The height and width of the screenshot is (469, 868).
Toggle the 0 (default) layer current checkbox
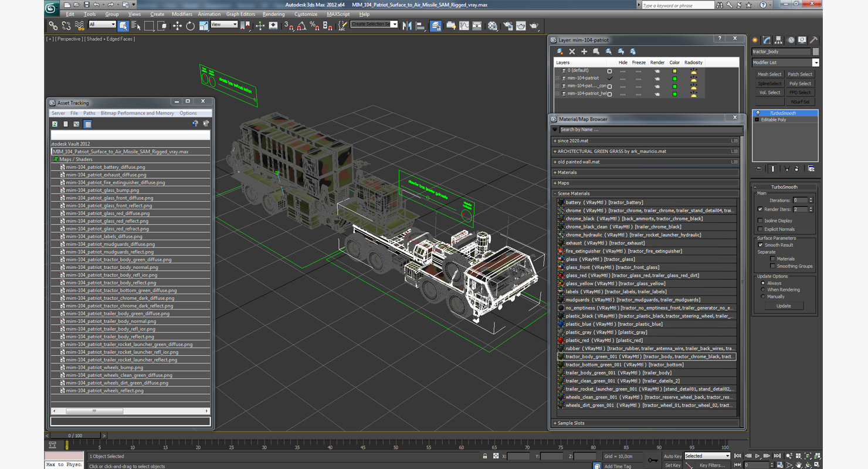coord(609,71)
